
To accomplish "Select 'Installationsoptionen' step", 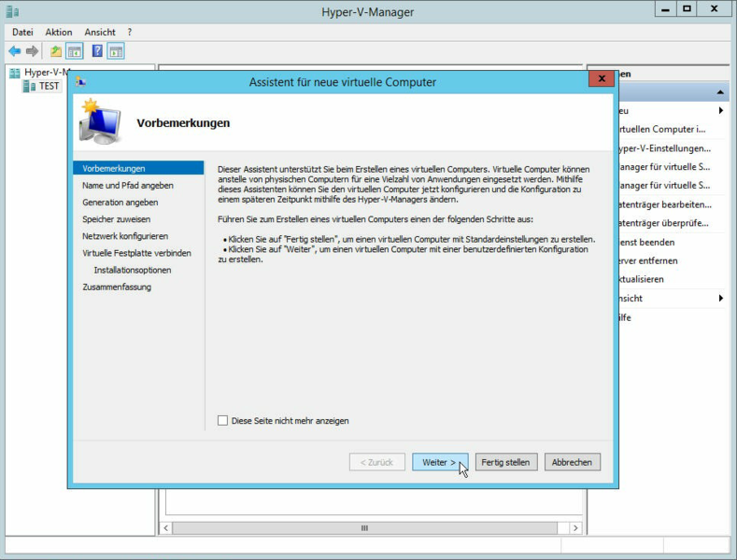I will (133, 270).
